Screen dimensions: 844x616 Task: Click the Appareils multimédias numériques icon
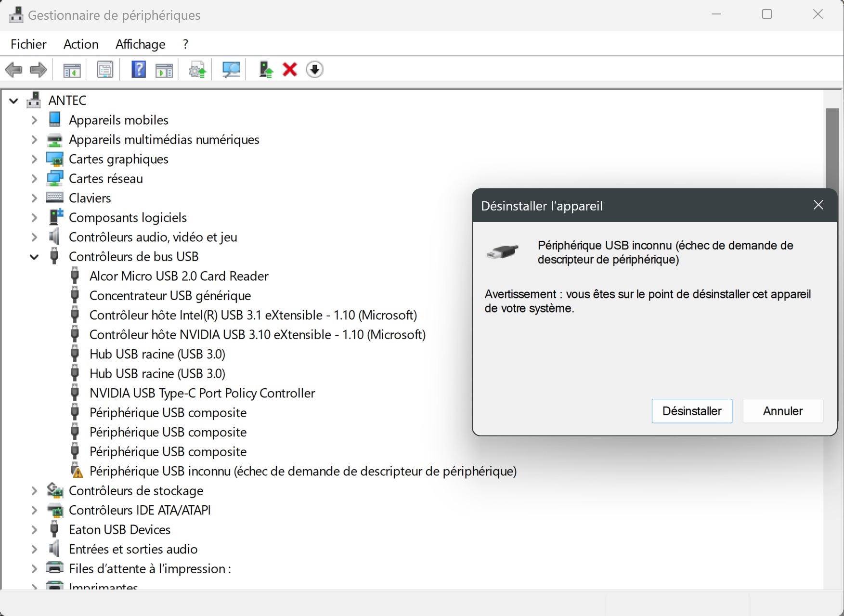point(55,139)
